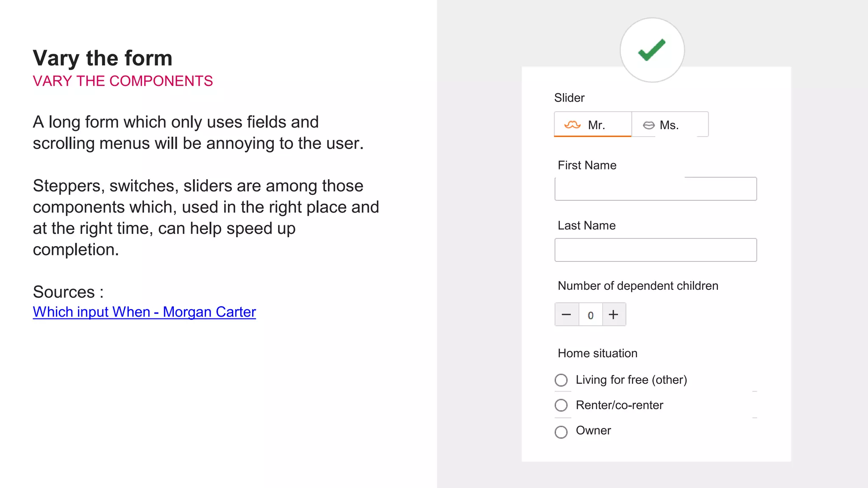Select the Mr. option with mustache icon

click(593, 125)
